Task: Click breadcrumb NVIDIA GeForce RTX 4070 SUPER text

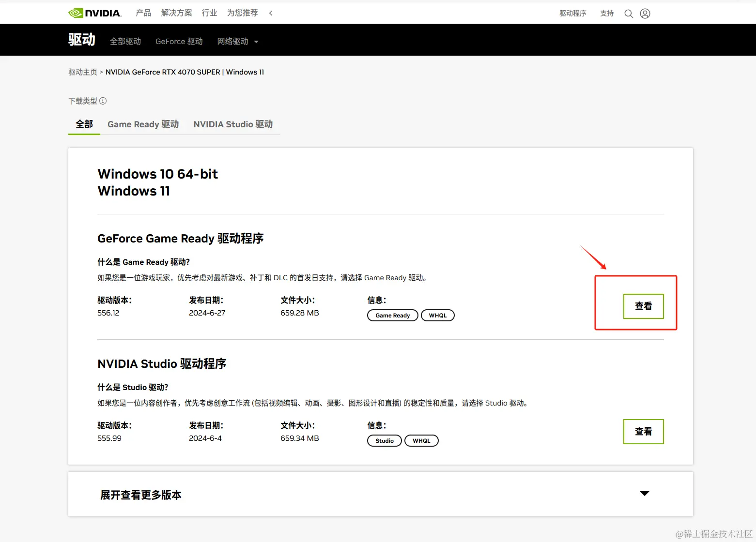Action: click(x=163, y=72)
